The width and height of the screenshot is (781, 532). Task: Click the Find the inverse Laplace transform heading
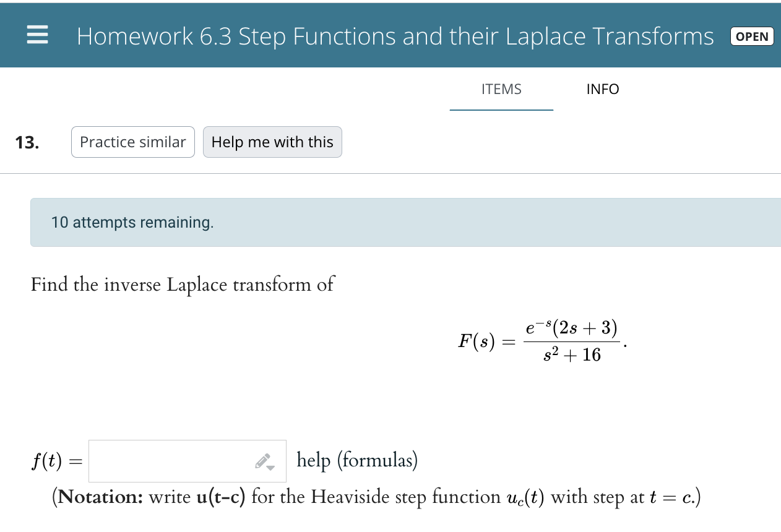[183, 285]
